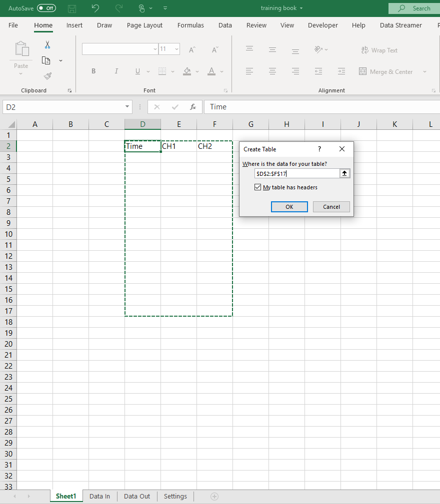Open the Review tab

(256, 25)
